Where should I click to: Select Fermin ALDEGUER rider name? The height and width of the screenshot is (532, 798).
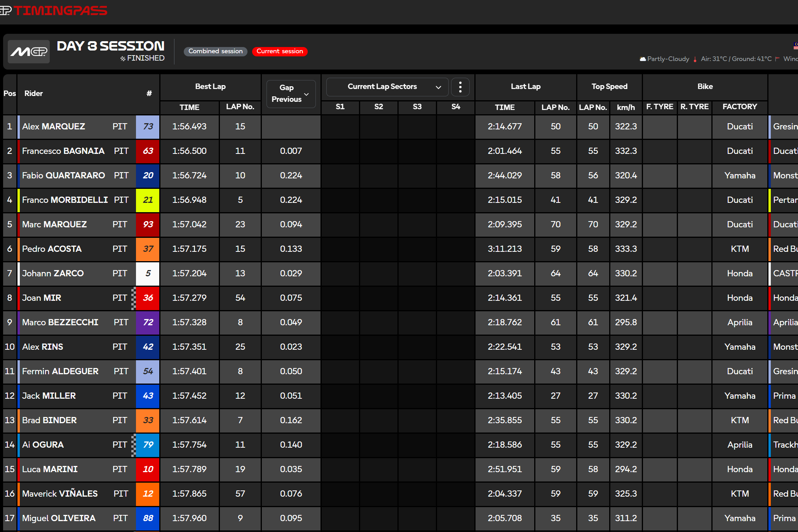click(60, 372)
